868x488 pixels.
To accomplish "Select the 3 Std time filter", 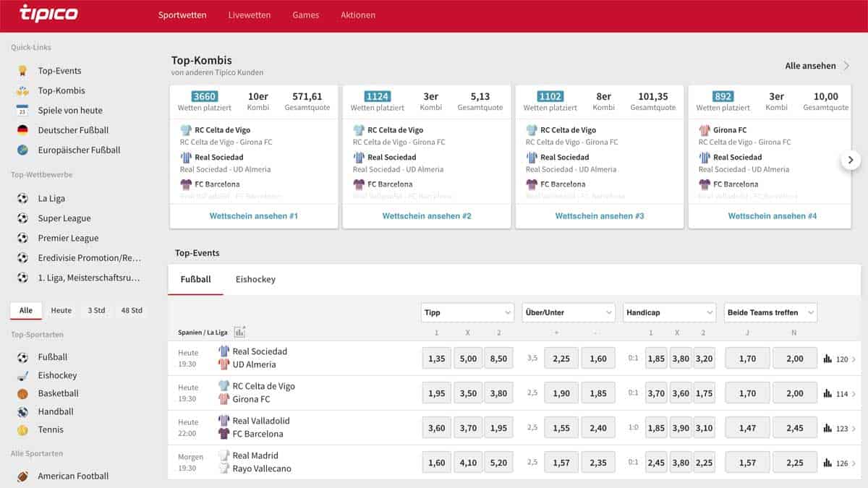I will 97,310.
